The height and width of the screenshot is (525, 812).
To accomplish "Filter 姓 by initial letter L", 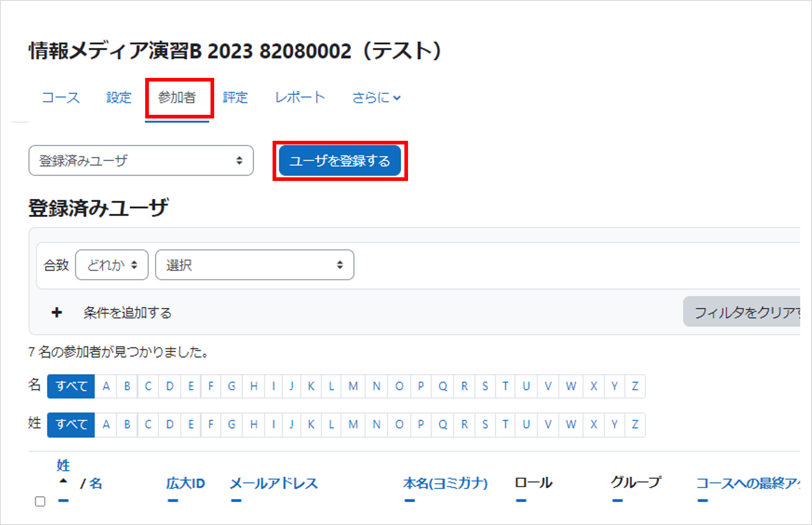I will pos(331,425).
